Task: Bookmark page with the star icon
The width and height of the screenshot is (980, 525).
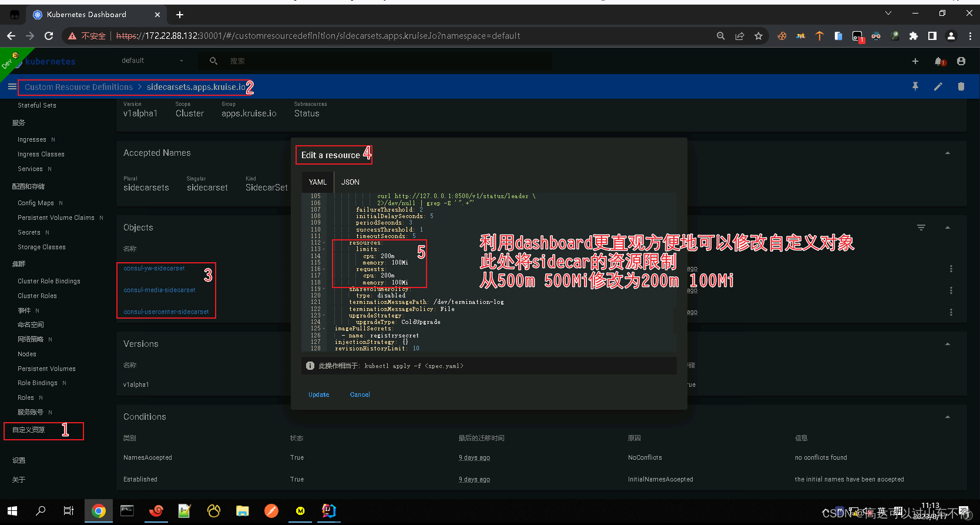Action: pos(759,36)
